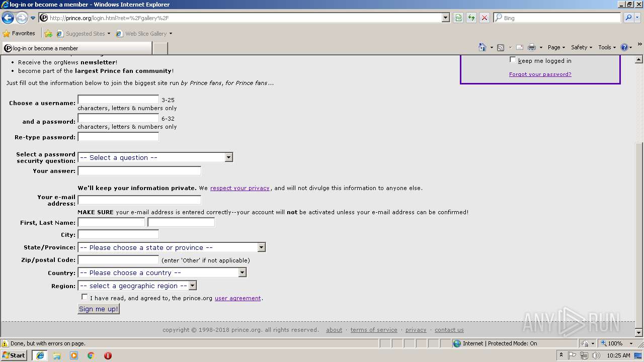This screenshot has width=644, height=362.
Task: Open the Page menu
Action: point(556,47)
